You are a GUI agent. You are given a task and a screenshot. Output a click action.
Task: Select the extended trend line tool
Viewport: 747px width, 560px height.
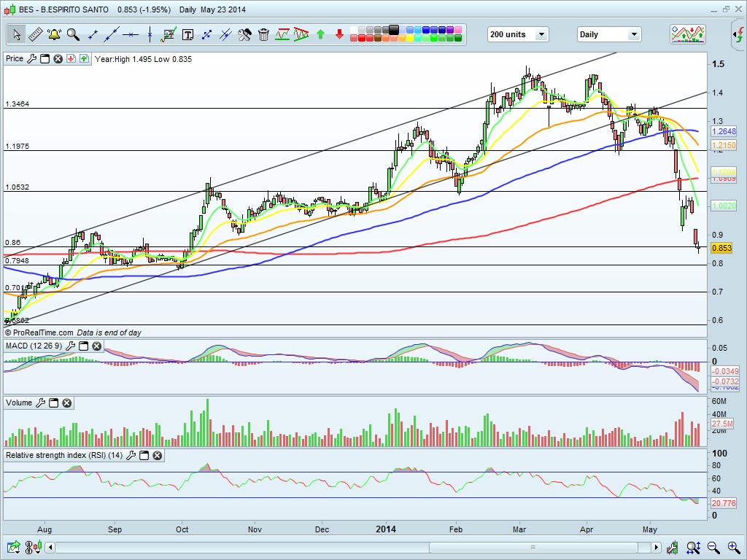[112, 34]
